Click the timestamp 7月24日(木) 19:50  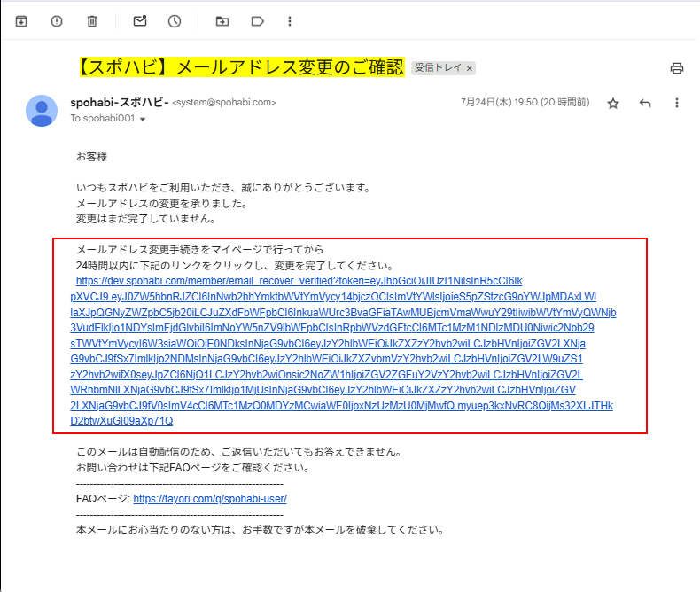pos(525,102)
